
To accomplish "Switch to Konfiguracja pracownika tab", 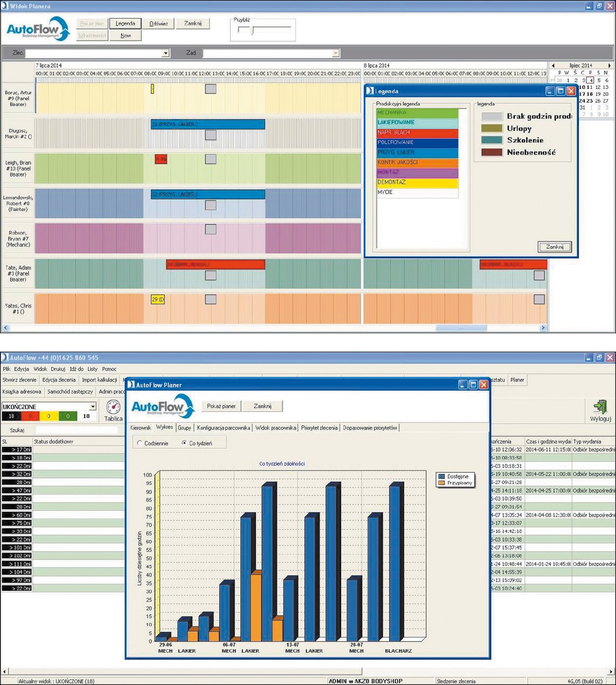I will tap(223, 428).
